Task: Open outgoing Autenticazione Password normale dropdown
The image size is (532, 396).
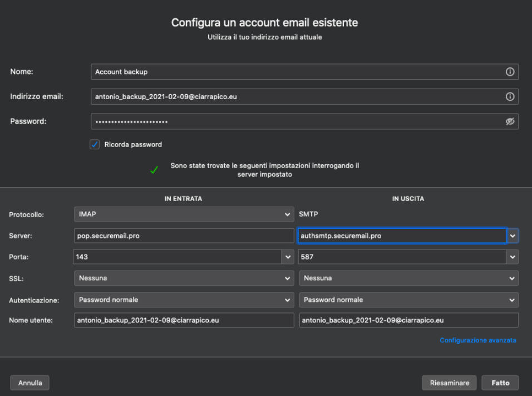Action: [408, 300]
